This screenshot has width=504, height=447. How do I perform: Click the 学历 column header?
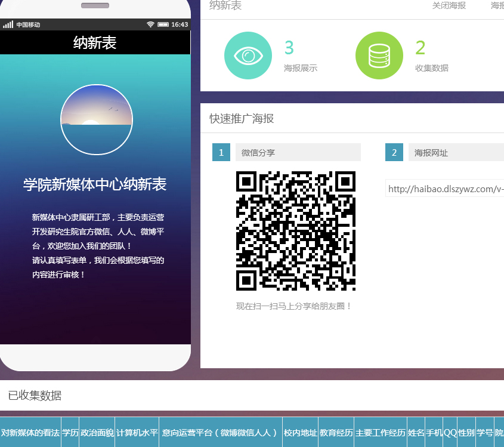[x=70, y=433]
